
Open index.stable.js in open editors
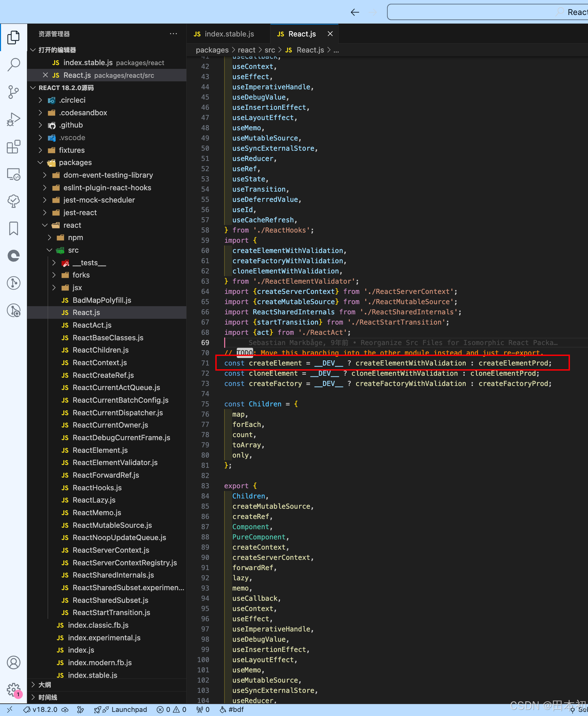[107, 63]
